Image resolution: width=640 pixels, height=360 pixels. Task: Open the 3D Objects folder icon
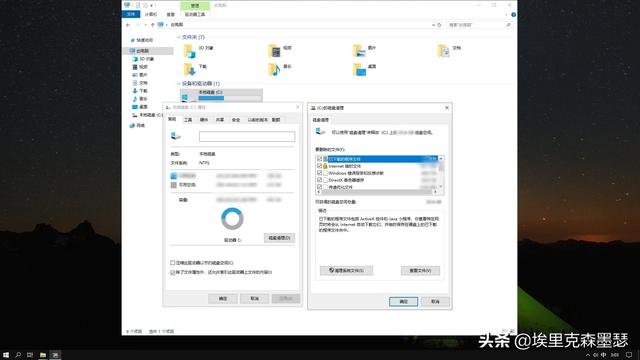point(190,51)
